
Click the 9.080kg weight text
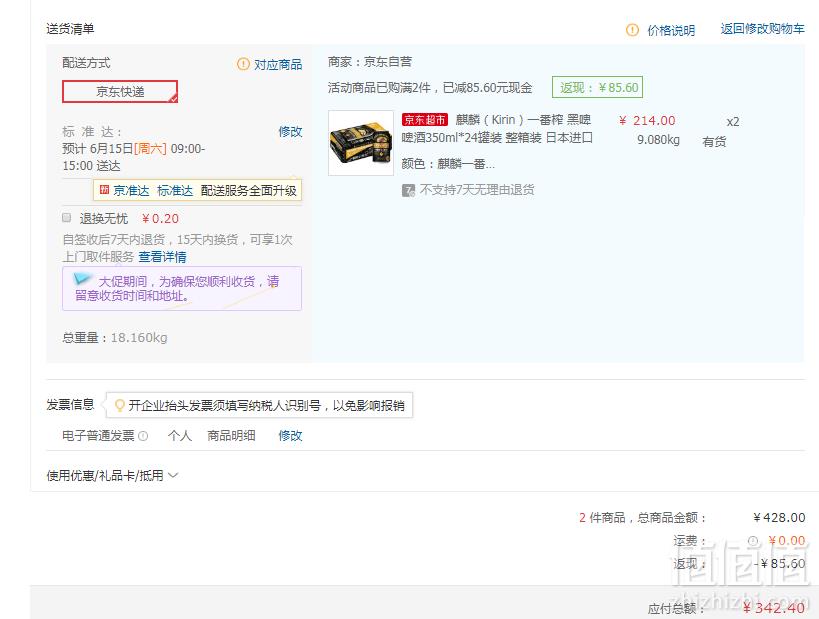[x=658, y=140]
